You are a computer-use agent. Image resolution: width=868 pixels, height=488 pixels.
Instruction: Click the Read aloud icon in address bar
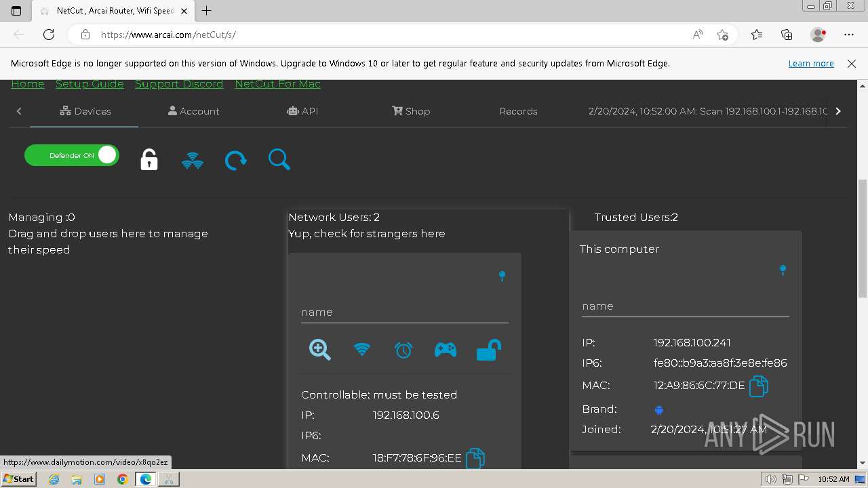coord(698,35)
